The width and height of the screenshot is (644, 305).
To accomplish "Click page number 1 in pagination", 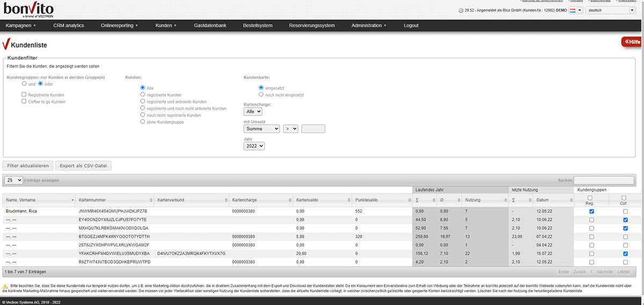I will pos(591,272).
